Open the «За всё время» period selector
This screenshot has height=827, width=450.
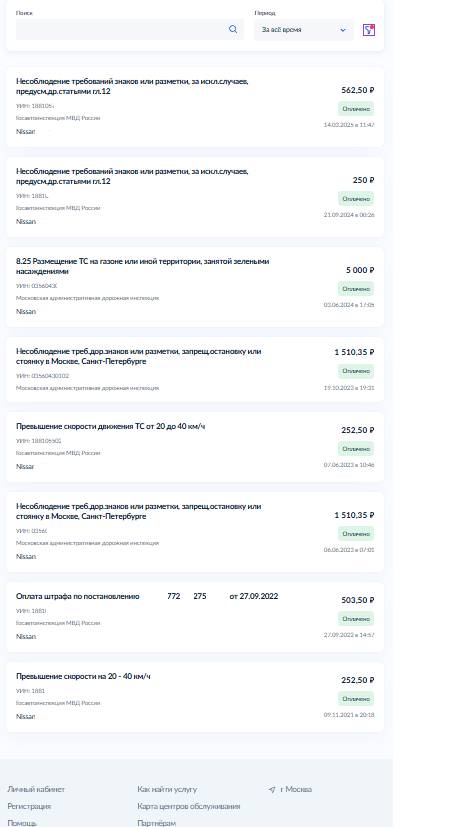[304, 30]
